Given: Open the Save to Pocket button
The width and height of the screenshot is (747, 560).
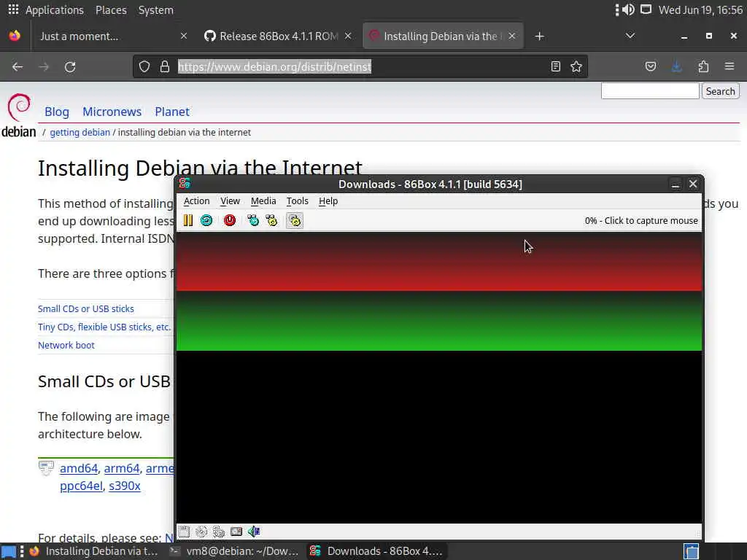Looking at the screenshot, I should [x=650, y=66].
